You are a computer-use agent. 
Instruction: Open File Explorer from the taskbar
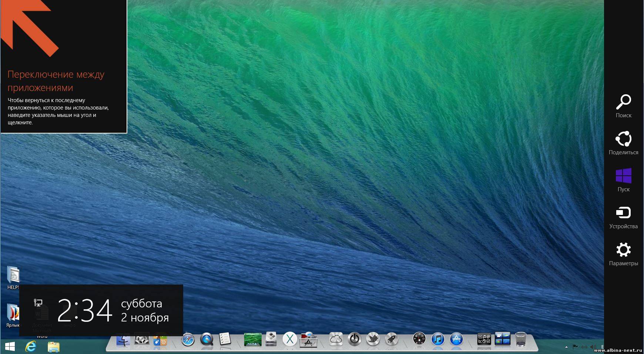tap(54, 347)
